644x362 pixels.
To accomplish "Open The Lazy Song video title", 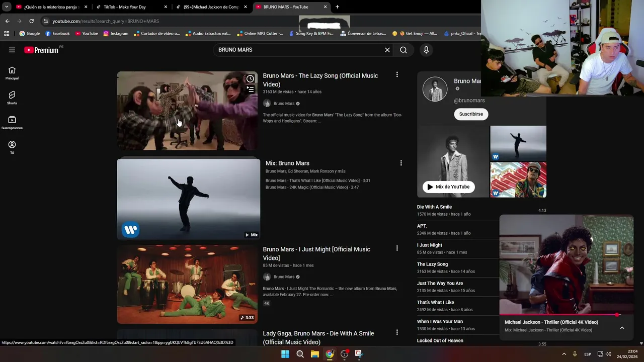I will pyautogui.click(x=320, y=80).
